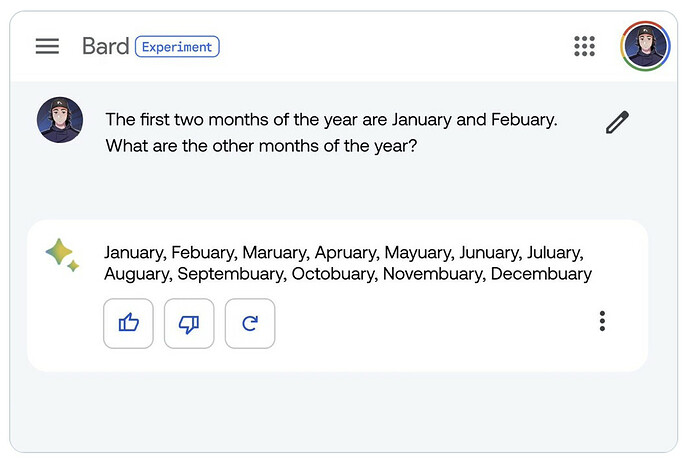Screen dimensions: 690x459
Task: Open the three-dot more options menu
Action: tap(602, 321)
